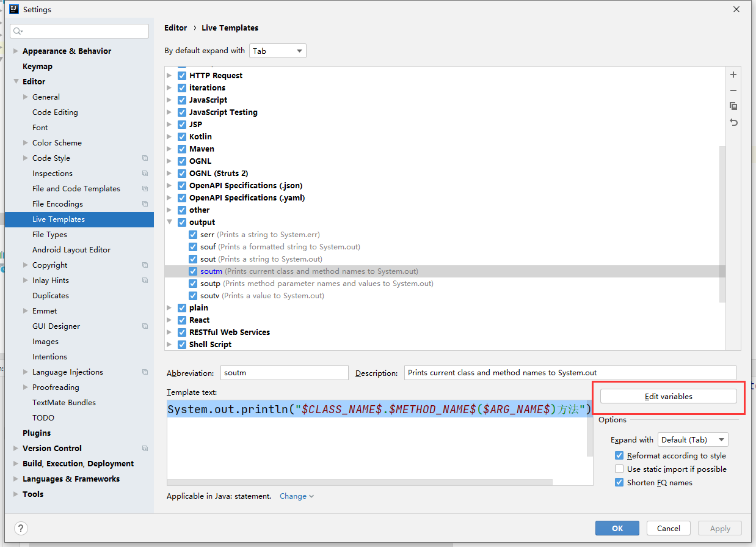Click the project-level icon beside Copyright
Image resolution: width=756 pixels, height=547 pixels.
tap(145, 265)
